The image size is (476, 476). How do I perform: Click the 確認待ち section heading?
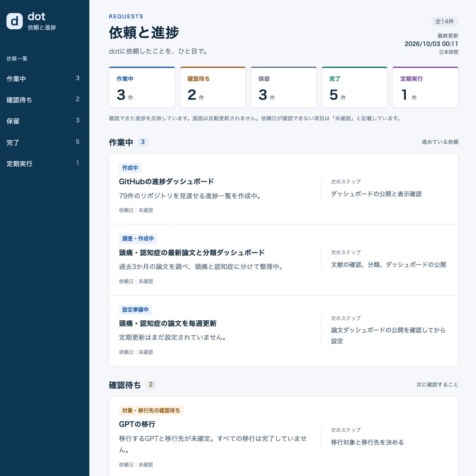tap(125, 385)
